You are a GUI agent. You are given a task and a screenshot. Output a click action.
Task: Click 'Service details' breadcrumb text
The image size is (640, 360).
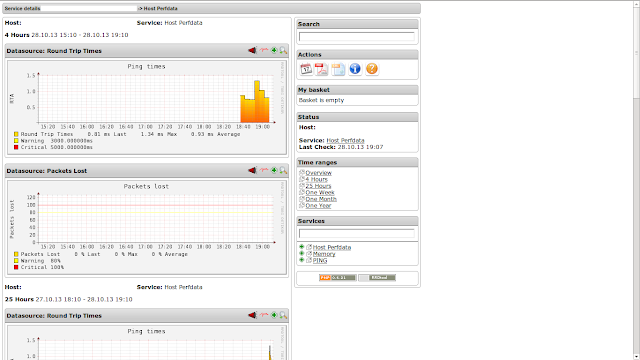[x=22, y=8]
